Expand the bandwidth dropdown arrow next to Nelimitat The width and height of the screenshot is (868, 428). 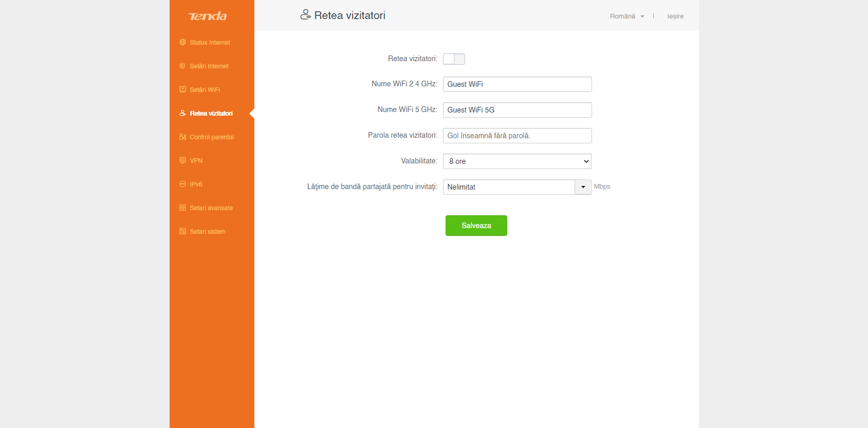[x=583, y=187]
